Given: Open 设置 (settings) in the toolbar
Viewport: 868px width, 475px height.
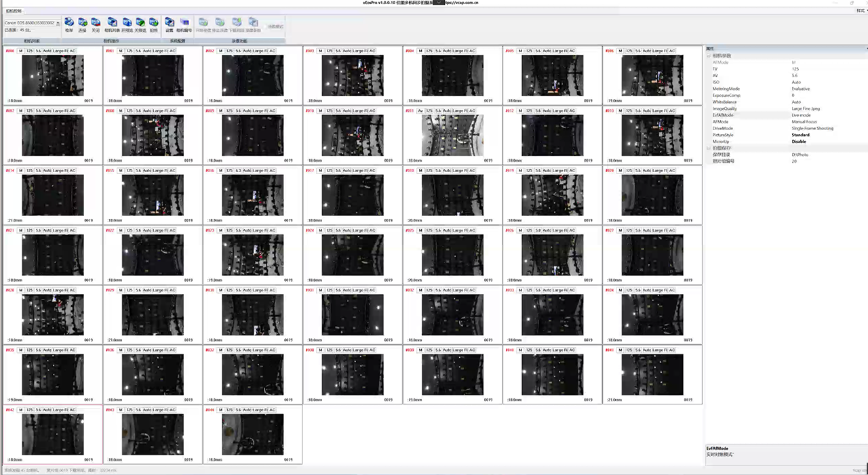Looking at the screenshot, I should [x=170, y=24].
